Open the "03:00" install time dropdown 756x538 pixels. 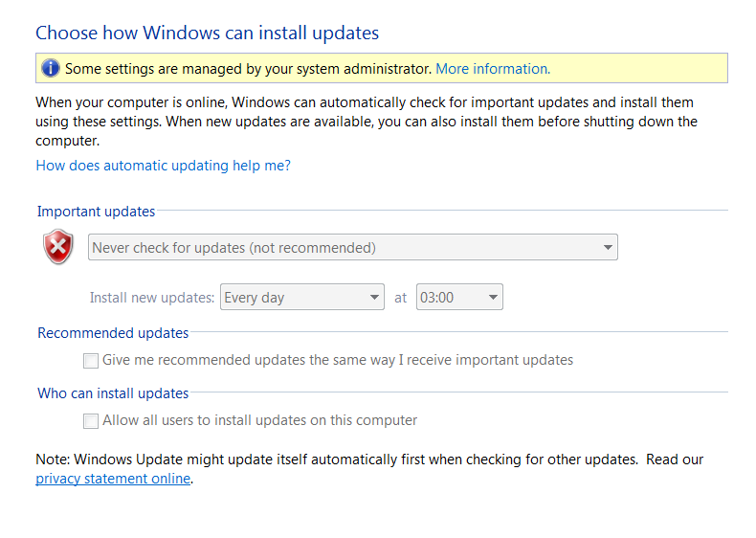[459, 298]
